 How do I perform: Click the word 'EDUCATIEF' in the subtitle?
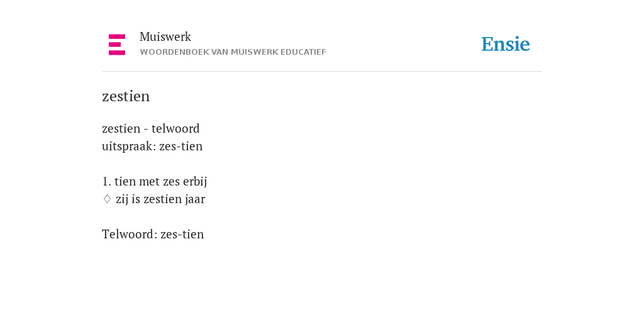[303, 53]
